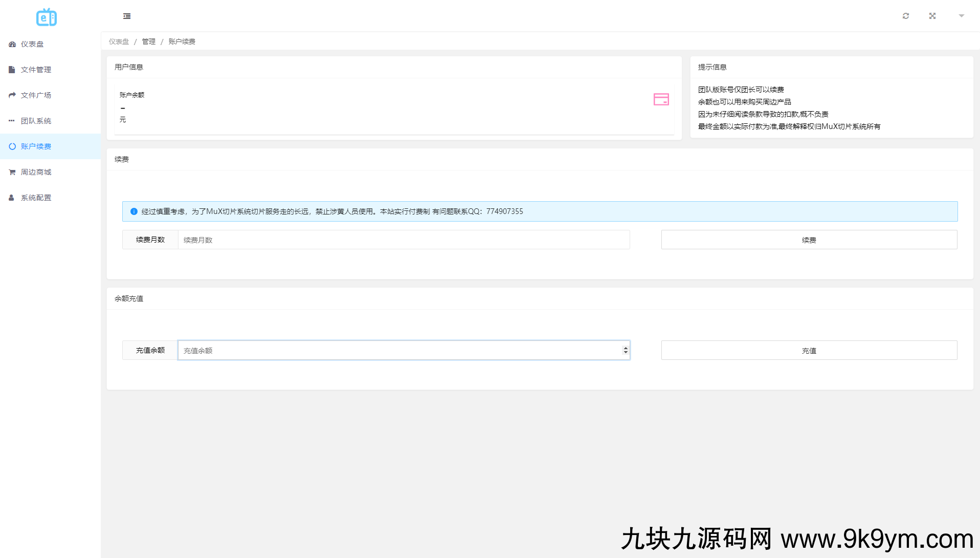Refresh the page with the reload icon

coord(905,16)
